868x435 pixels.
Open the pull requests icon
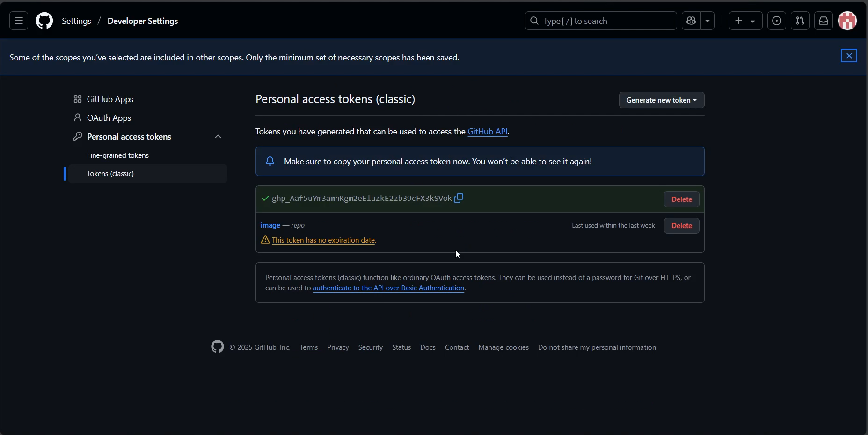(800, 21)
